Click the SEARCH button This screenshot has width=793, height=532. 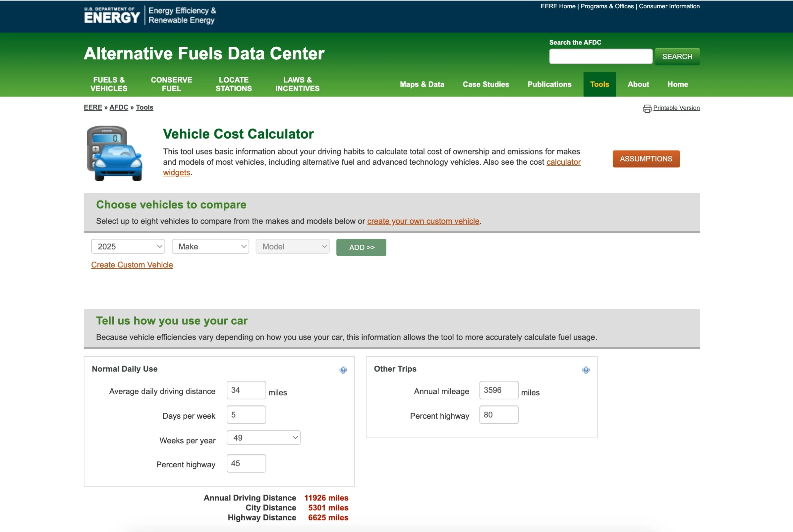point(677,56)
